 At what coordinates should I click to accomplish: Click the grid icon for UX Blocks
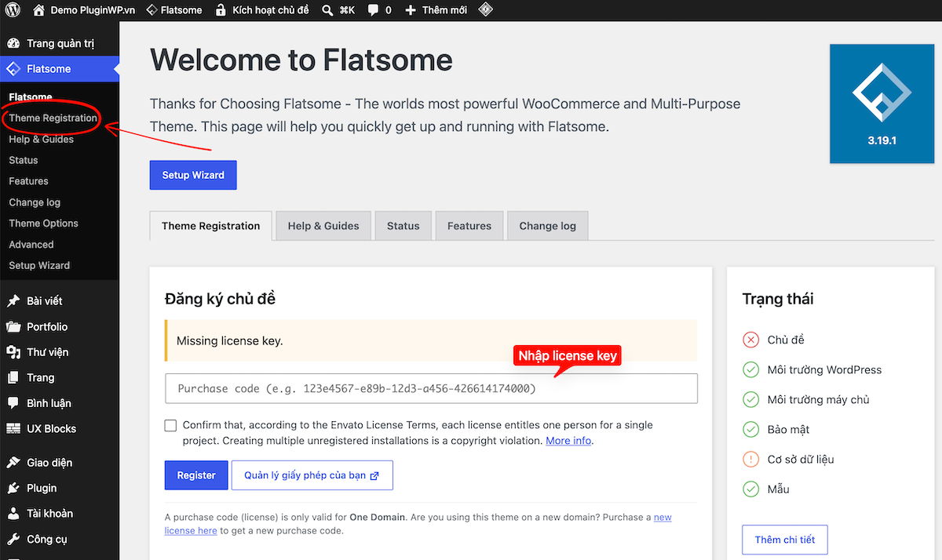click(x=13, y=429)
